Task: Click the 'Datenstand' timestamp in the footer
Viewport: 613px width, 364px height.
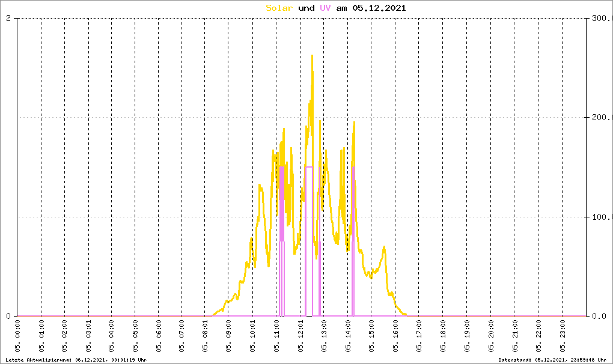Action: click(552, 359)
